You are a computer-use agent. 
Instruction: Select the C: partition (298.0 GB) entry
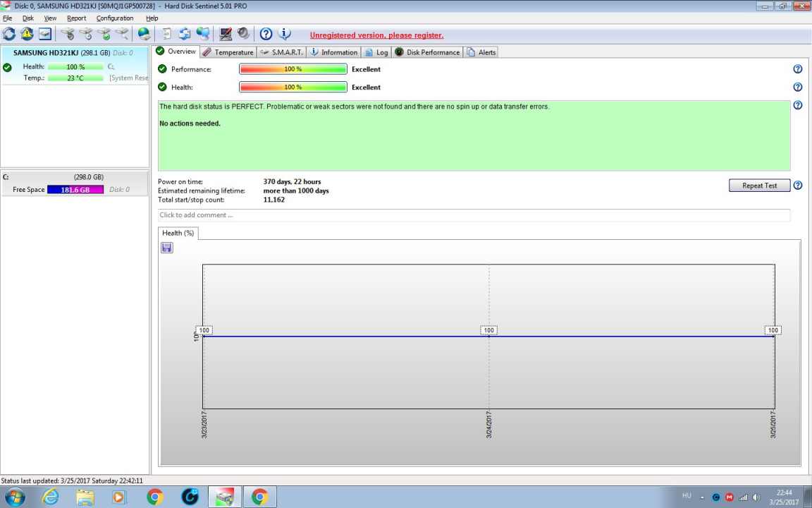tap(75, 183)
